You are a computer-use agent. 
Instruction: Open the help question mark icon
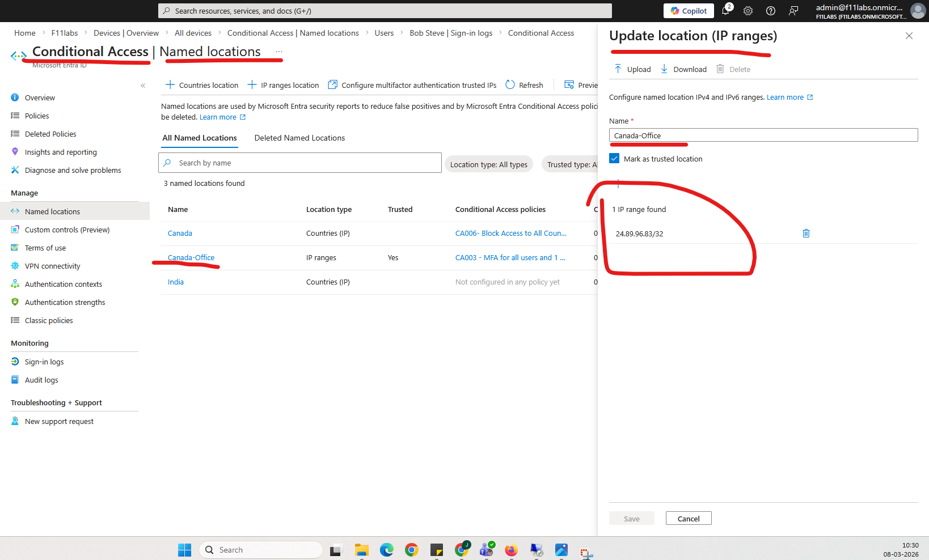tap(771, 11)
